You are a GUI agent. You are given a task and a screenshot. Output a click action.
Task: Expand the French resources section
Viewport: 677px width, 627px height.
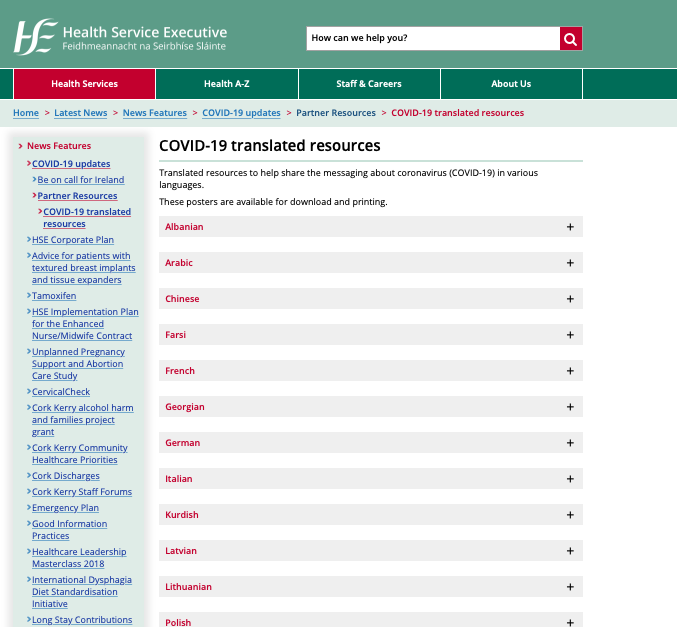371,371
